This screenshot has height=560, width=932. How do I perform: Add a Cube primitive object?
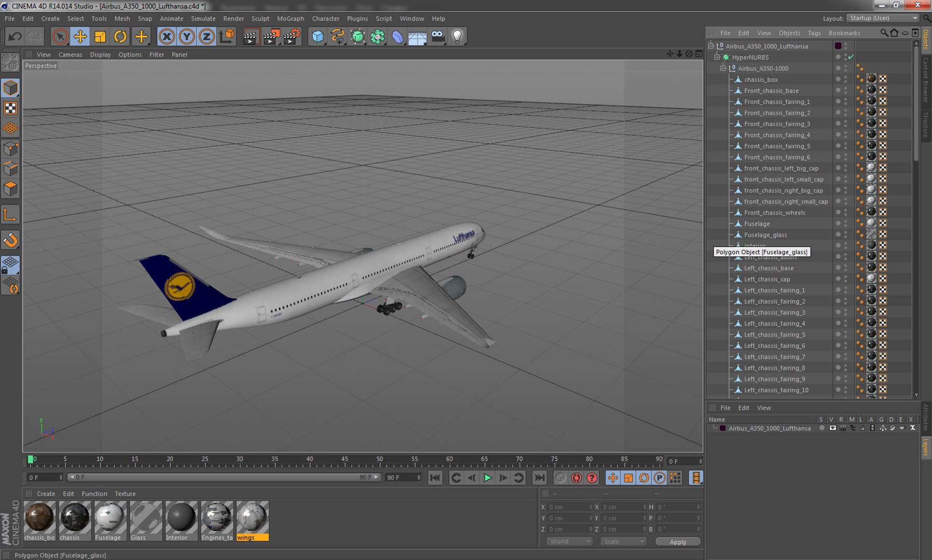[x=318, y=36]
